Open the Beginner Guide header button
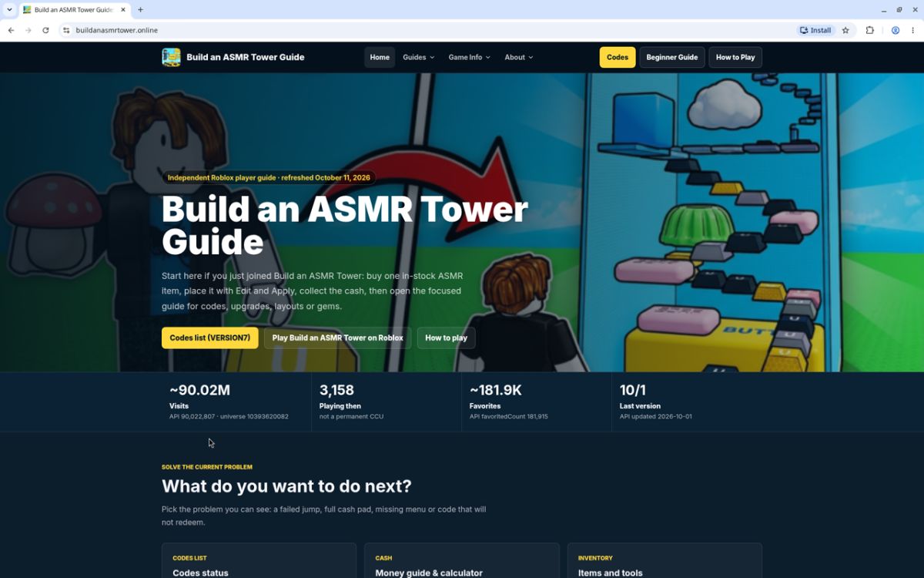The height and width of the screenshot is (578, 924). click(x=672, y=57)
